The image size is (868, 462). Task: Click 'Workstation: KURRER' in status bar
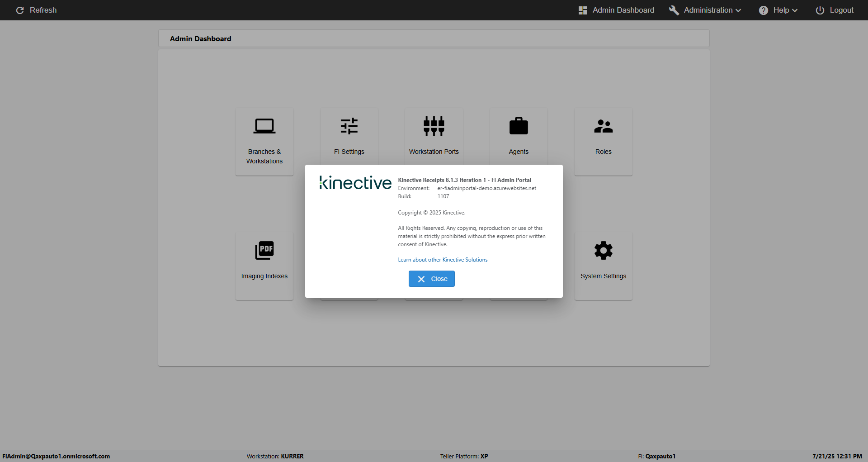click(x=275, y=456)
